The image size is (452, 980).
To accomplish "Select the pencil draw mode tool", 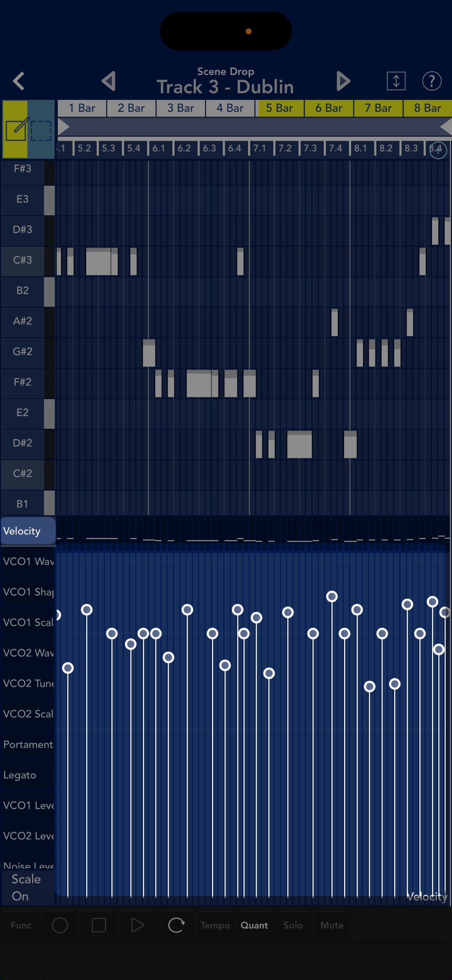I will click(x=16, y=129).
